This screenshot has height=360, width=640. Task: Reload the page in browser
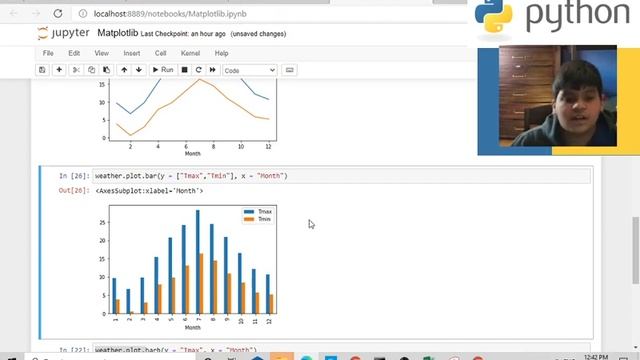pyautogui.click(x=58, y=13)
